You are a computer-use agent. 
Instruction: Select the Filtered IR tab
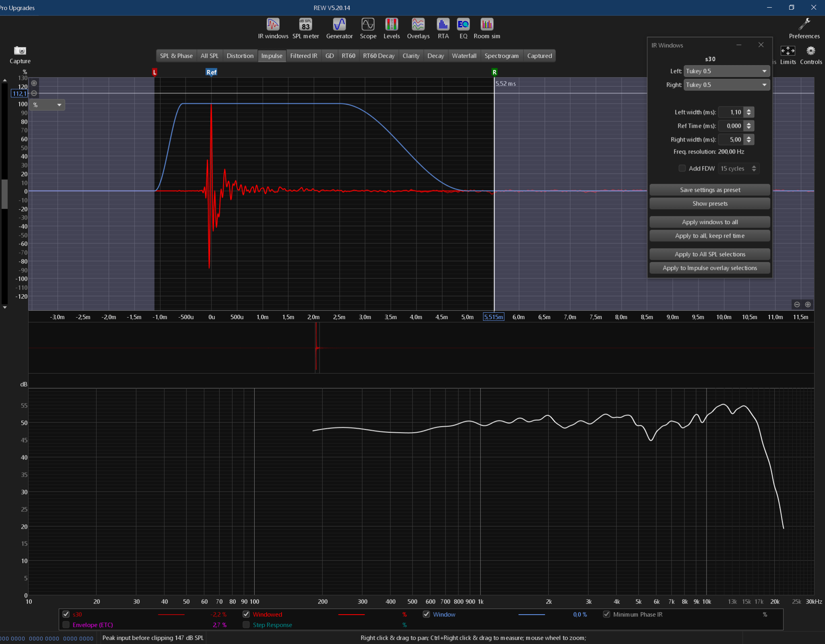[303, 56]
